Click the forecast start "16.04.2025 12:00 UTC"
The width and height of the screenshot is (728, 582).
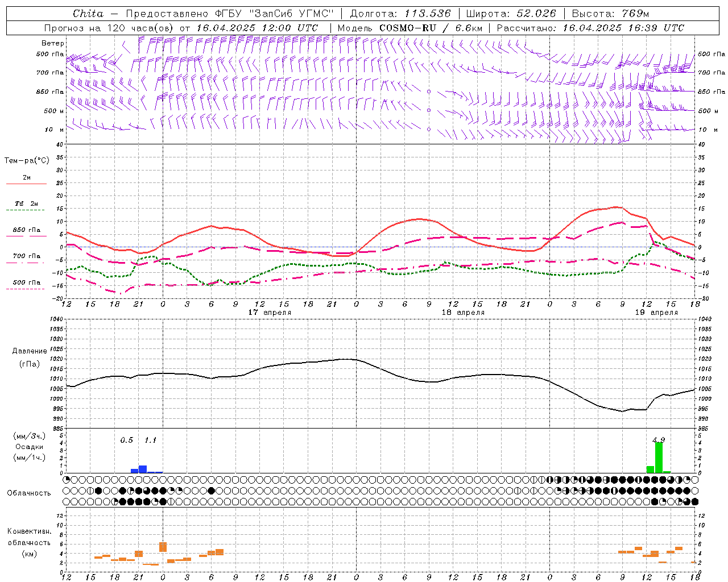click(257, 28)
